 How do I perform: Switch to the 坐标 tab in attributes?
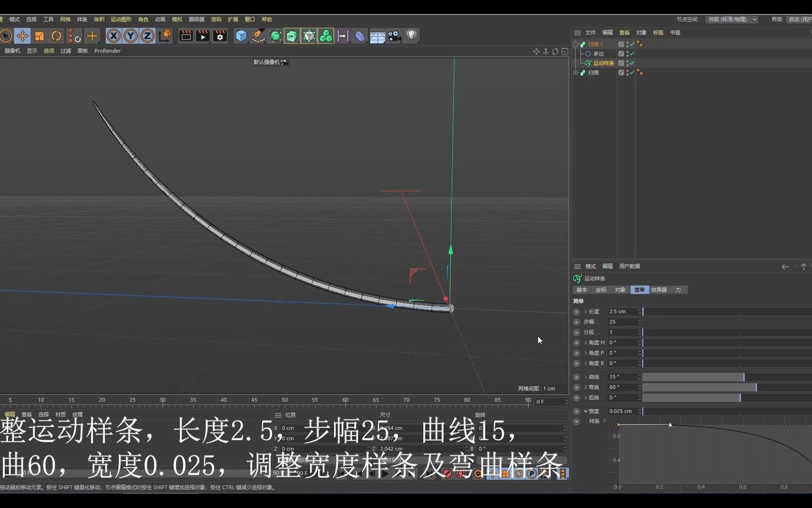click(x=600, y=290)
